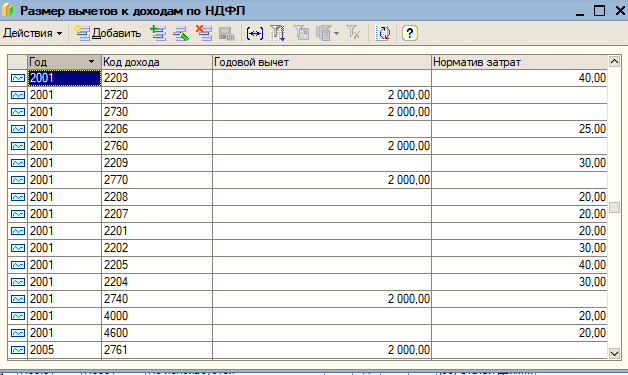
Task: Sort by the Год column header
Action: click(64, 62)
